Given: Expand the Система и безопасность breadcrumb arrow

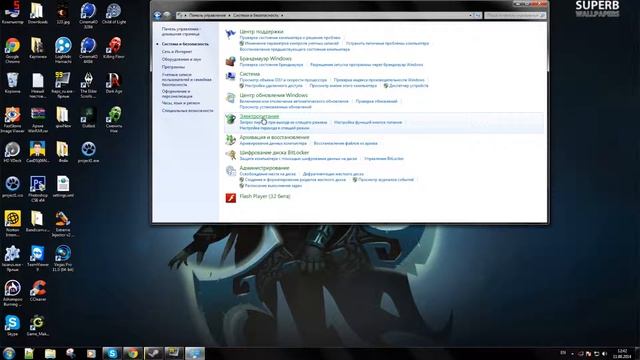Looking at the screenshot, I should point(282,15).
